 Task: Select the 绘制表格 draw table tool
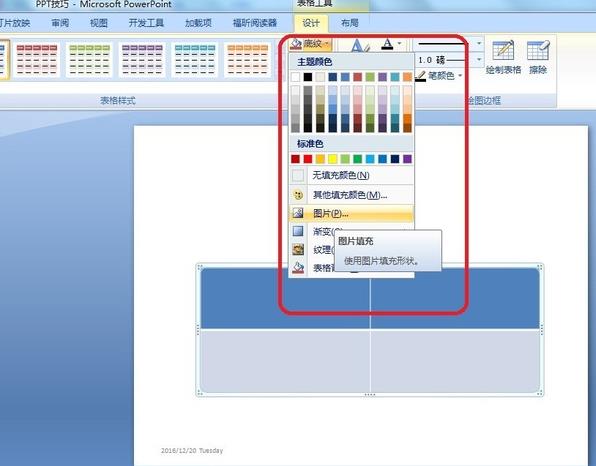[x=503, y=57]
